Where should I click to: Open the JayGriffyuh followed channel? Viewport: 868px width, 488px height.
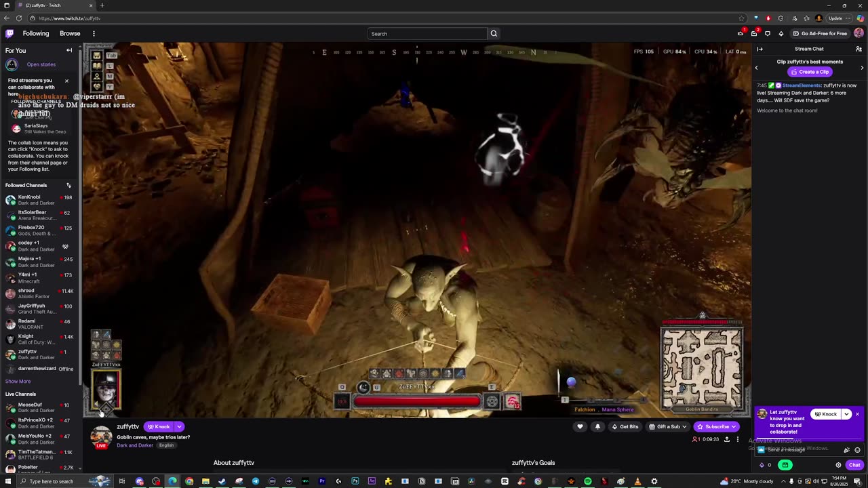[41, 309]
